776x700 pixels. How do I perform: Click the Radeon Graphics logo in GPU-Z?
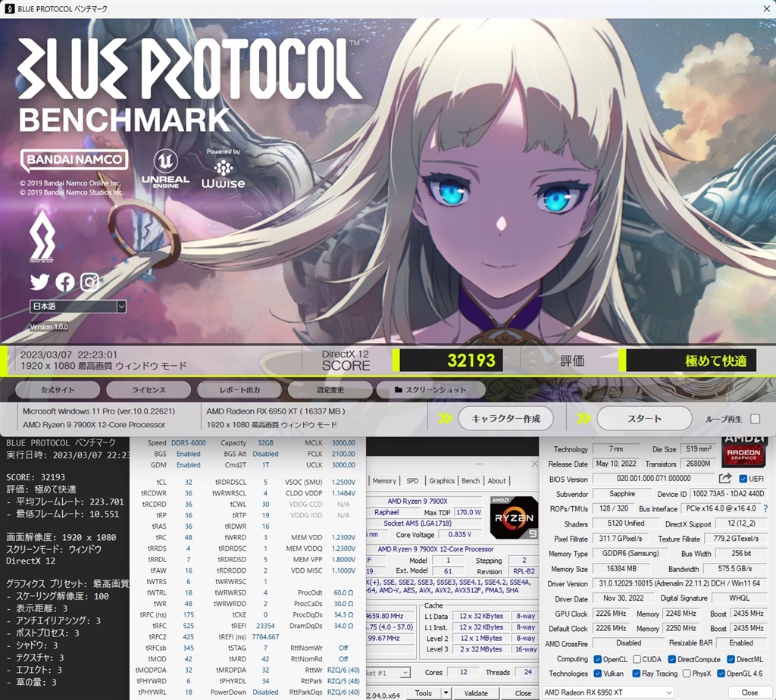point(743,452)
